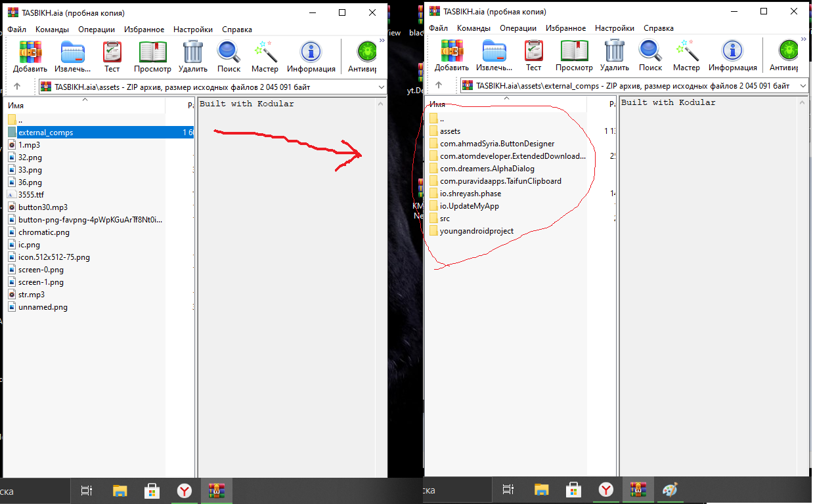
Task: Go up one folder in left window
Action: click(x=17, y=86)
